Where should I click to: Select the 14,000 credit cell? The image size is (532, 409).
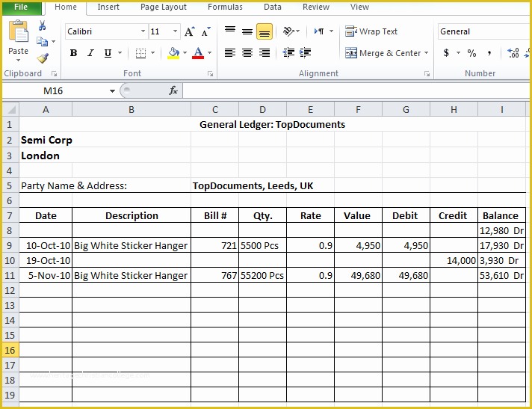click(454, 260)
